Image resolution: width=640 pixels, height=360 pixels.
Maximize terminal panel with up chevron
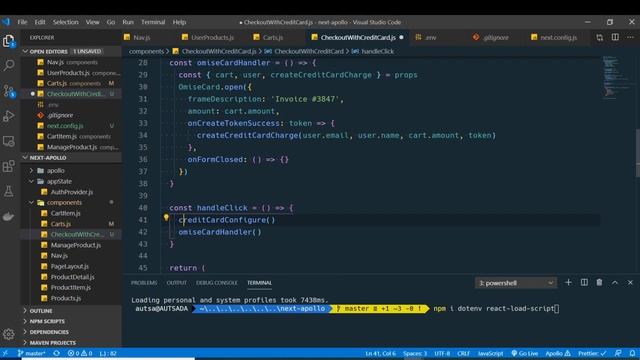click(x=615, y=282)
